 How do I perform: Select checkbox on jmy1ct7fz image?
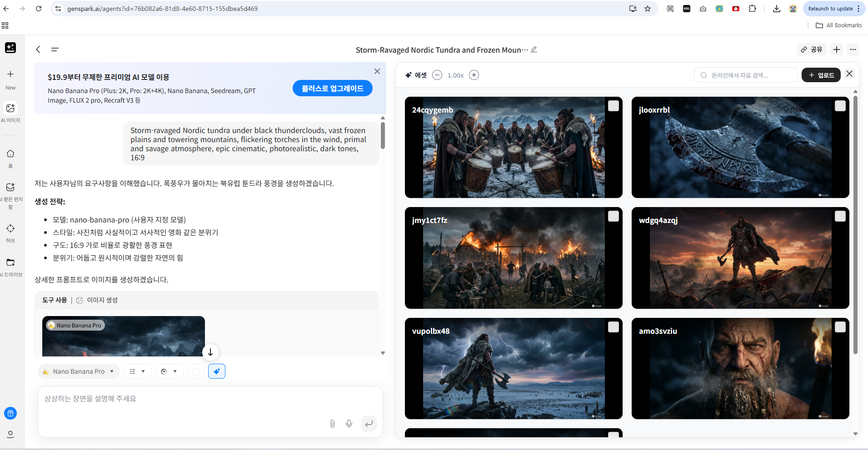tap(614, 216)
